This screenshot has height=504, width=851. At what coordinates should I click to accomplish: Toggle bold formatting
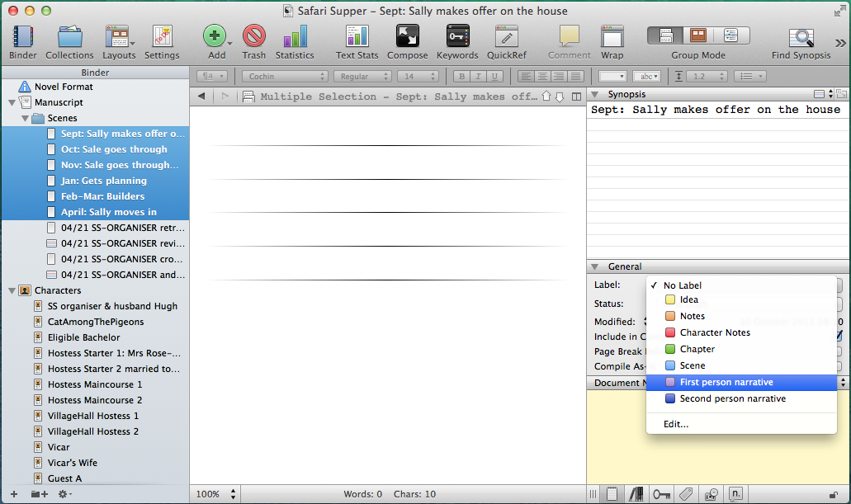click(x=462, y=77)
